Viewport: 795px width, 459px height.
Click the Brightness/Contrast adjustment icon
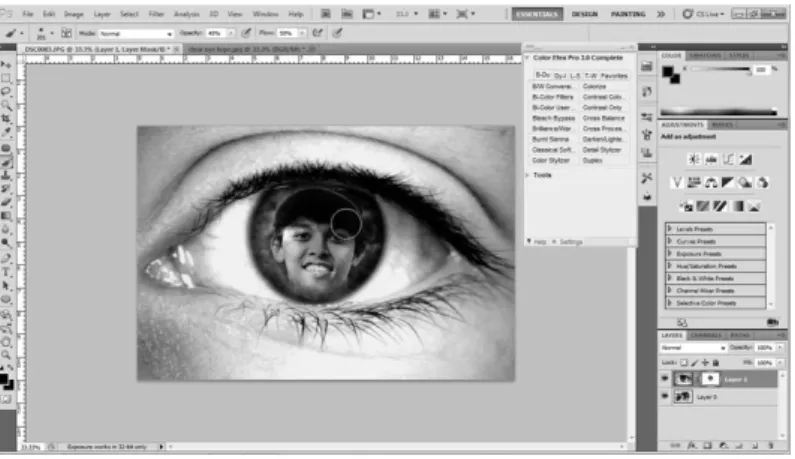click(694, 159)
